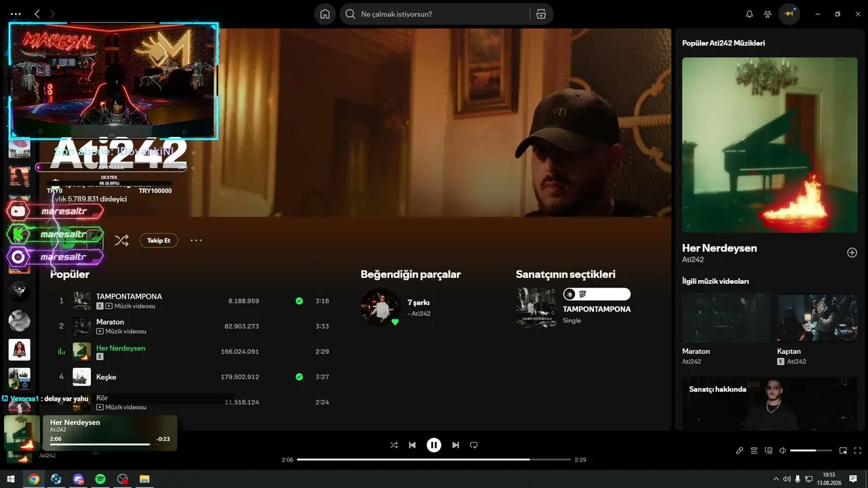Mute with the player volume speaker icon
This screenshot has width=868, height=488.
click(783, 451)
